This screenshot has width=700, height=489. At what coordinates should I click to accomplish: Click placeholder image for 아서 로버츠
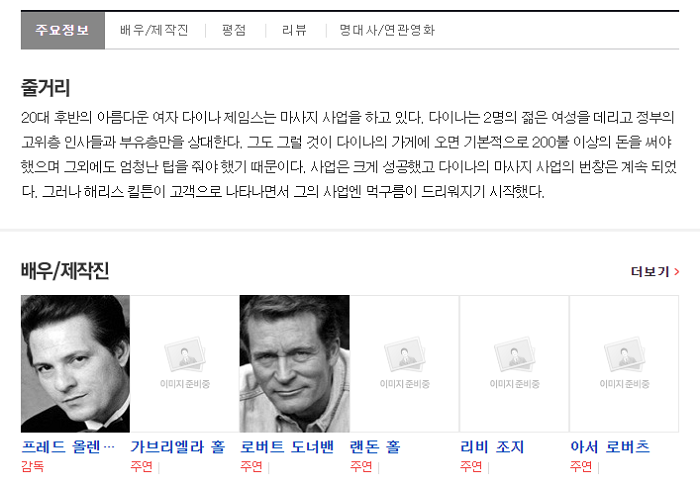coord(624,364)
